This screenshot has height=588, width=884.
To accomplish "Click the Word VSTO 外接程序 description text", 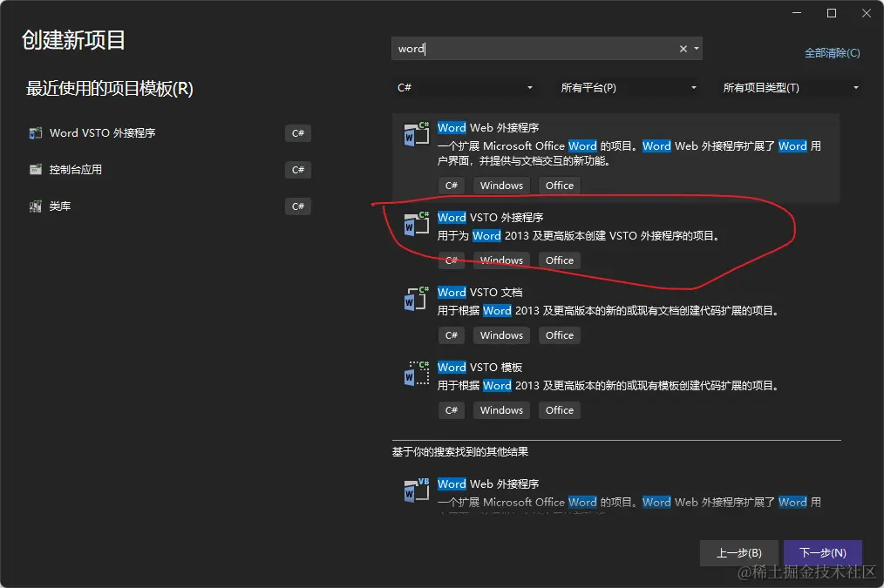I will (x=579, y=236).
